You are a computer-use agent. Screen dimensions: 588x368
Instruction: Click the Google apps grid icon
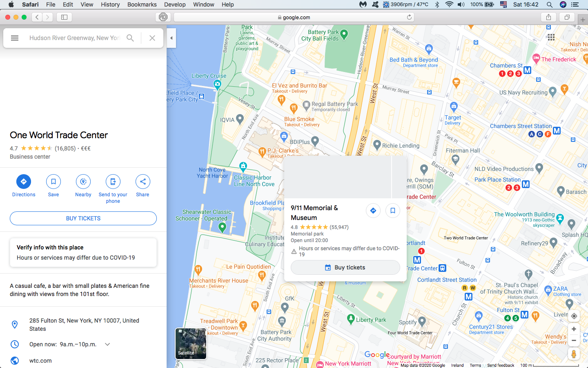click(x=551, y=37)
